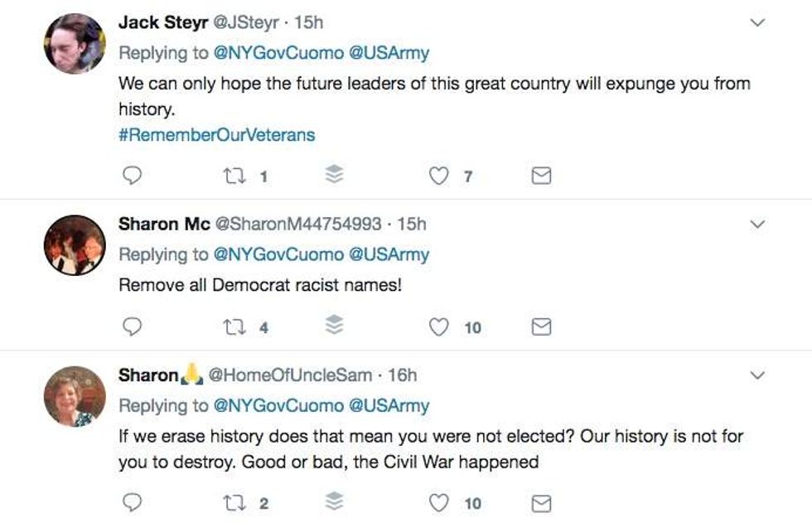View Jack Steyr's profile picture
The width and height of the screenshot is (812, 523).
click(75, 43)
